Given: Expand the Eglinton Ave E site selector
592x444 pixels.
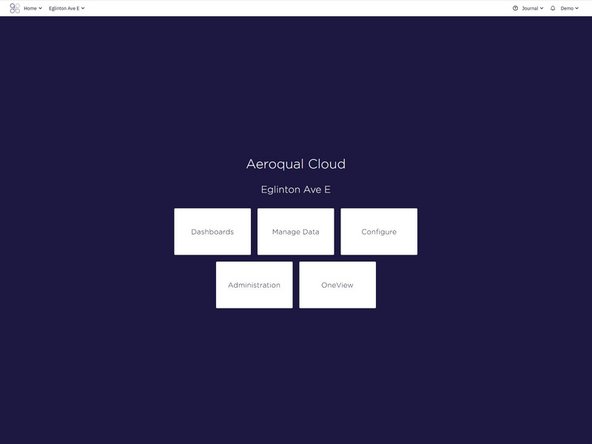Looking at the screenshot, I should 66,8.
